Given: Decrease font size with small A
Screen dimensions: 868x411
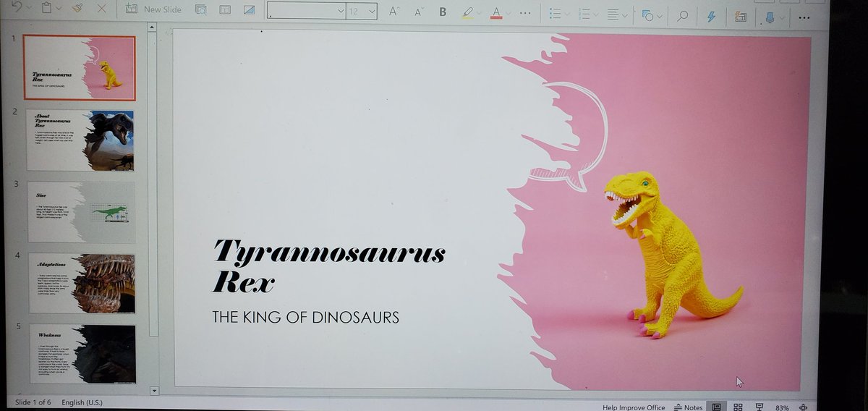Looking at the screenshot, I should coord(419,12).
